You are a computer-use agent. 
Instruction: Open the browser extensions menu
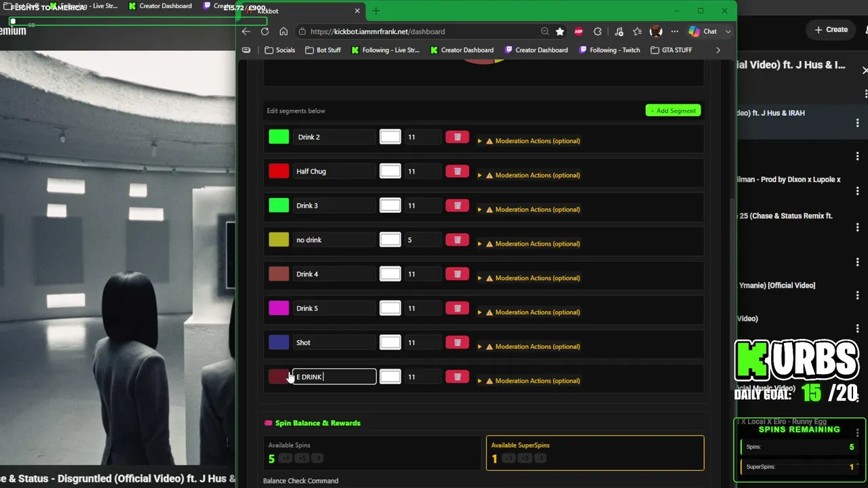(x=597, y=31)
